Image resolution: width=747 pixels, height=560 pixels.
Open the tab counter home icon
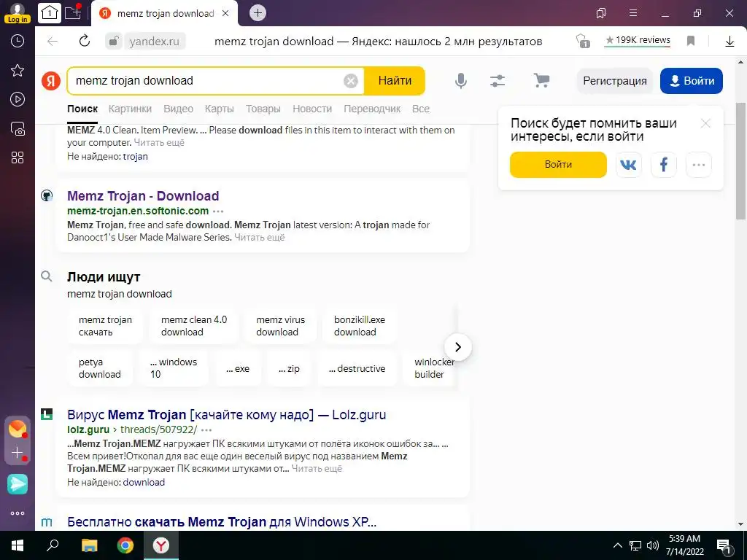click(50, 13)
